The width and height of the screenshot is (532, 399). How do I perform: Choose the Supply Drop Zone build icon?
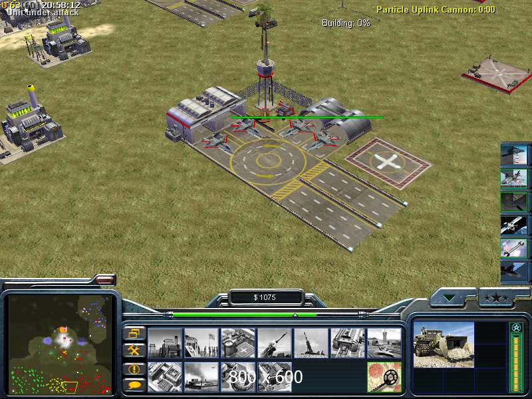point(201,376)
